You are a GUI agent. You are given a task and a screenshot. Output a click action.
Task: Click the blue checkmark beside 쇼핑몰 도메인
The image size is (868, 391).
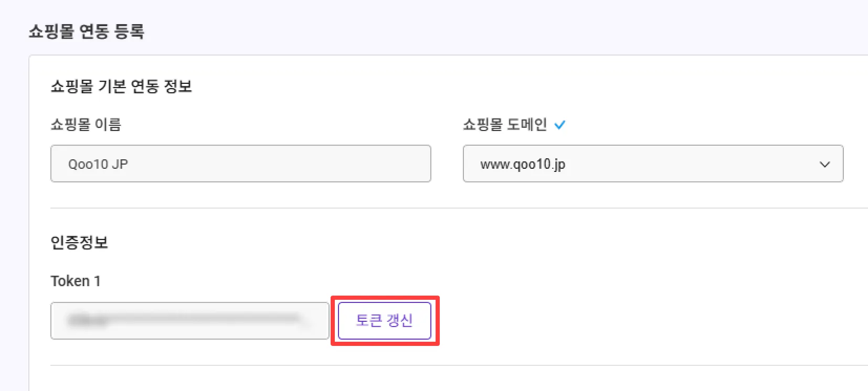560,125
